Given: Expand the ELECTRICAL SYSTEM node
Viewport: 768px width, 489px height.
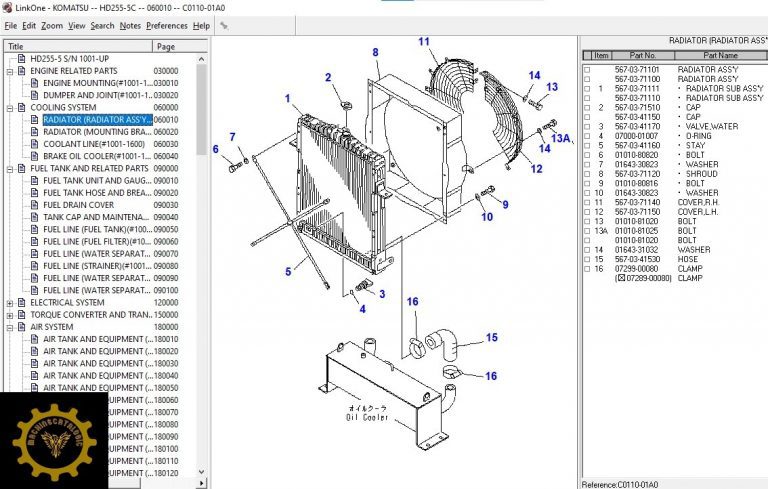Looking at the screenshot, I should (x=10, y=303).
